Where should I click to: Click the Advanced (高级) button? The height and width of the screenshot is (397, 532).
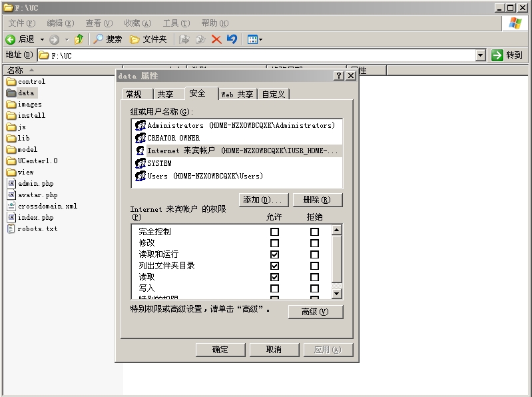(316, 312)
